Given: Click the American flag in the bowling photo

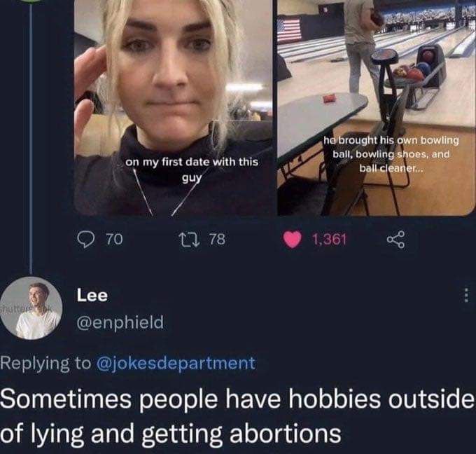Looking at the screenshot, I should [289, 30].
